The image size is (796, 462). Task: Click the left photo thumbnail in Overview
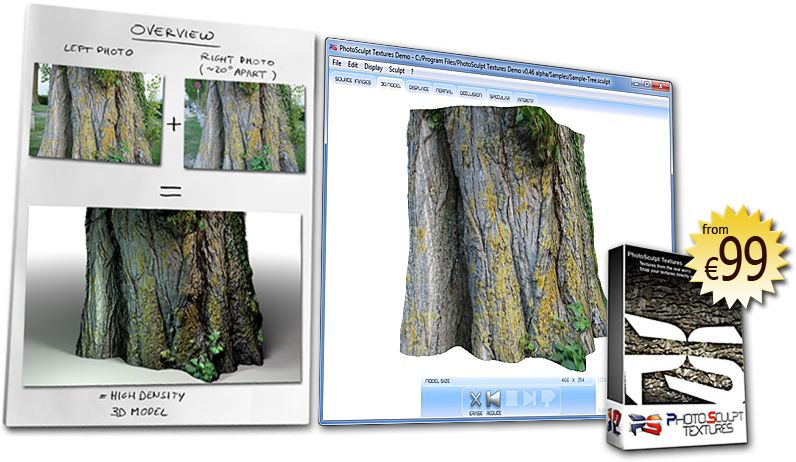(96, 114)
